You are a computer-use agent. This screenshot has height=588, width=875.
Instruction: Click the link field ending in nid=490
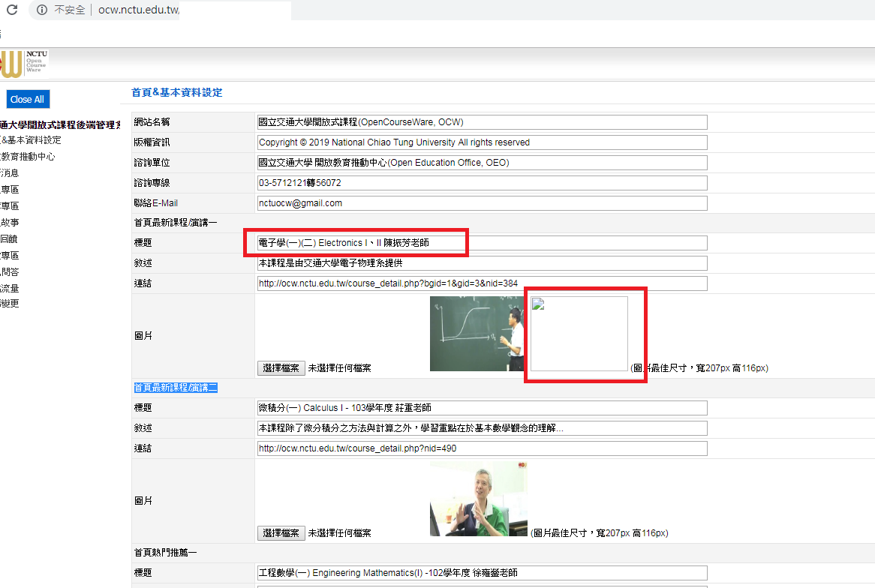tap(482, 448)
